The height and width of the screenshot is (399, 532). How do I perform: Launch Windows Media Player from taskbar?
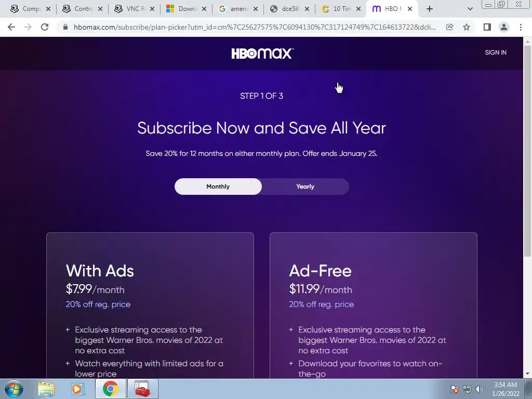tap(78, 389)
